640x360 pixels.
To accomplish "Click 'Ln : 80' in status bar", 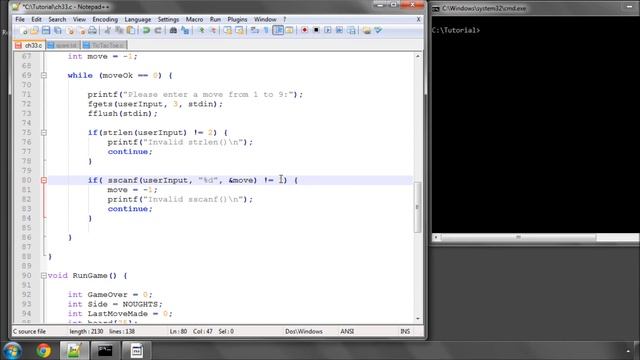I will click(178, 331).
